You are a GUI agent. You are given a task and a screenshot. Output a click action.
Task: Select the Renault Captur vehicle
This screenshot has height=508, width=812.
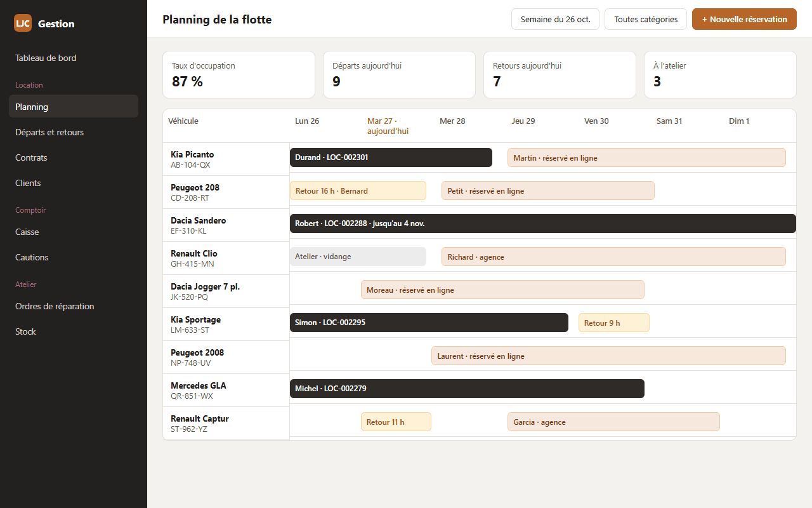coord(226,423)
